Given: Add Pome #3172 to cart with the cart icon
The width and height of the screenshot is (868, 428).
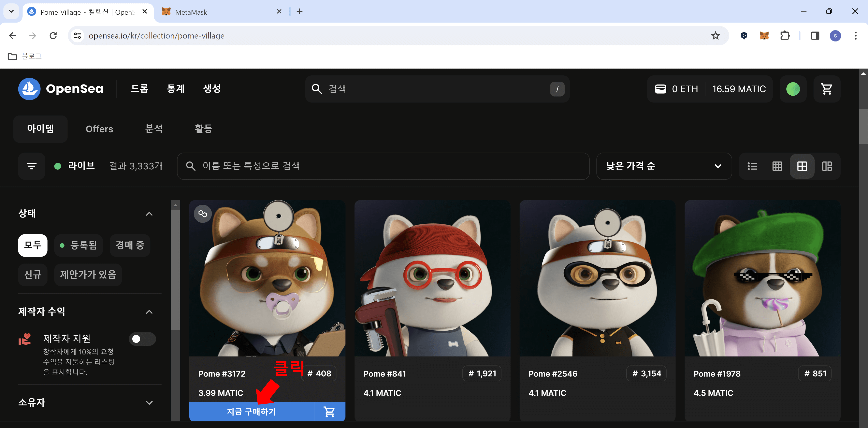Looking at the screenshot, I should [x=329, y=411].
